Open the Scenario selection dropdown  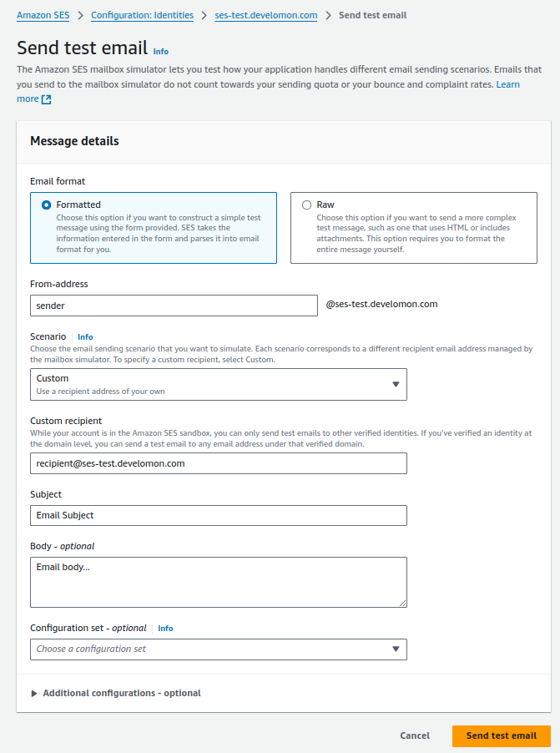tap(217, 384)
